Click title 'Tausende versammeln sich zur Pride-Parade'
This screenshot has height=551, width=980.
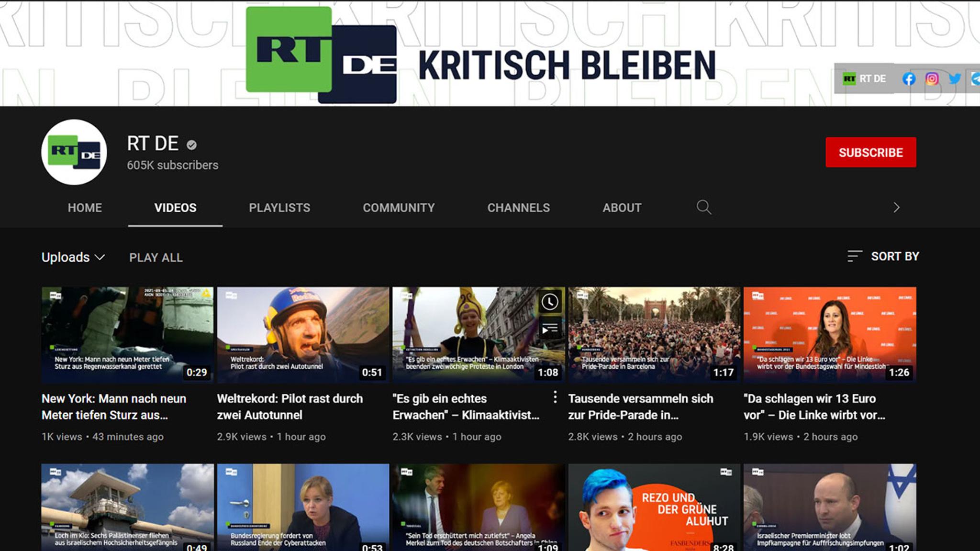(x=641, y=407)
